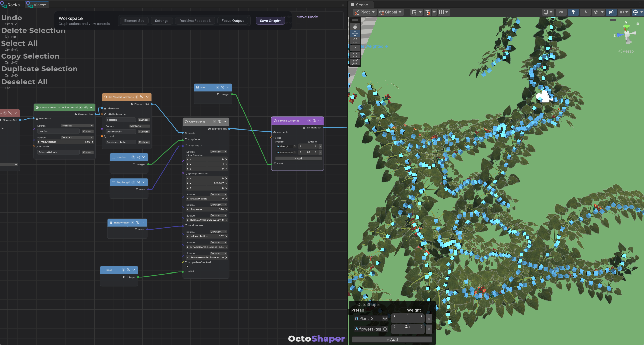
Task: Select the Transform tool in Scene toolbar
Action: point(355,62)
